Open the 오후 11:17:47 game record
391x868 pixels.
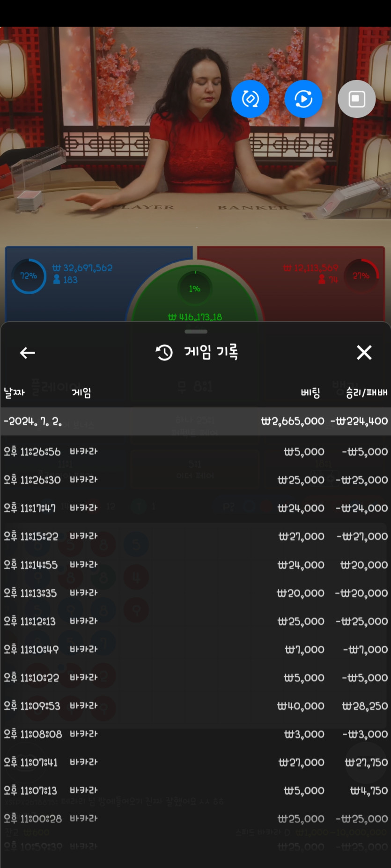coord(196,508)
